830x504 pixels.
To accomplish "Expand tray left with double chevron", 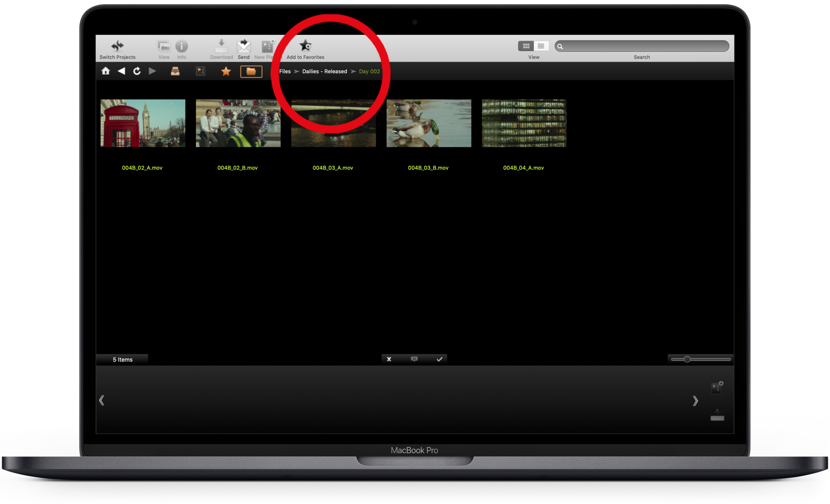I will (102, 401).
